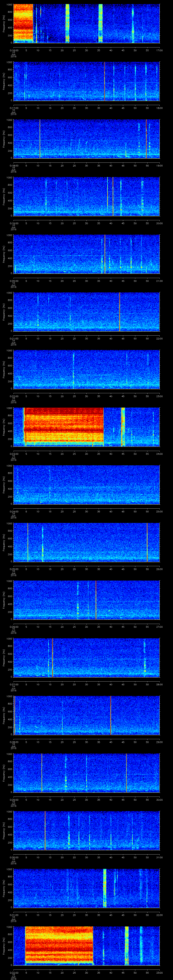
Task: Click the 0:27:00 start time label
Action: pos(14,684)
